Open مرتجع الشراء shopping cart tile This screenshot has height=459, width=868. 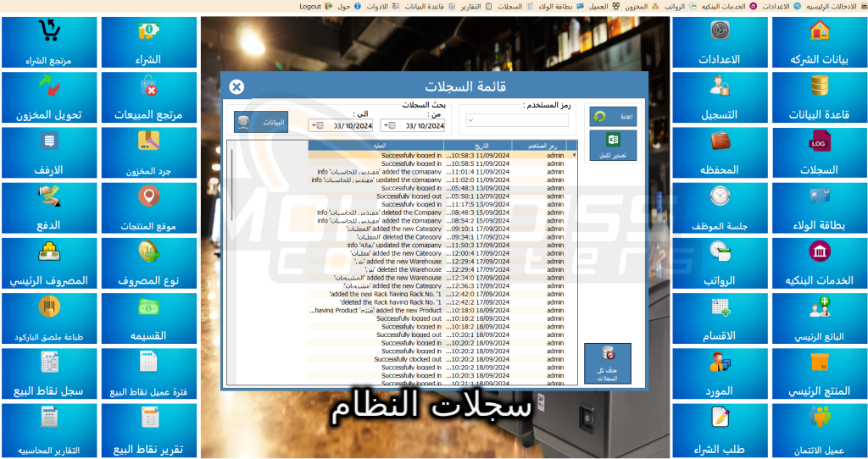[x=49, y=42]
